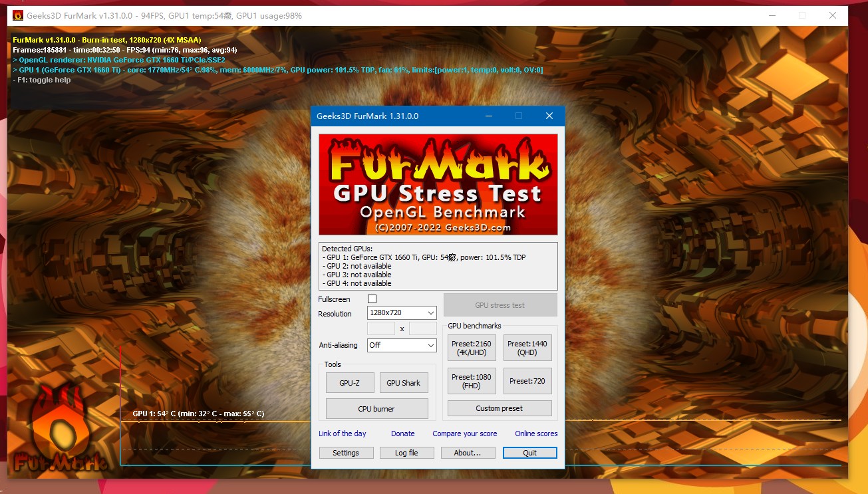This screenshot has width=868, height=494.
Task: Click the GPU stress test button
Action: pos(500,305)
